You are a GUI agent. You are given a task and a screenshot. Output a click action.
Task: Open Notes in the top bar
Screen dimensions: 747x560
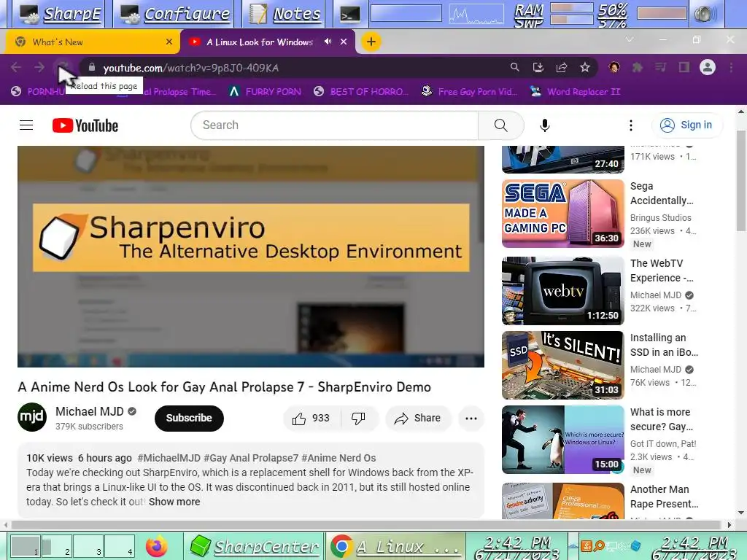tap(285, 14)
